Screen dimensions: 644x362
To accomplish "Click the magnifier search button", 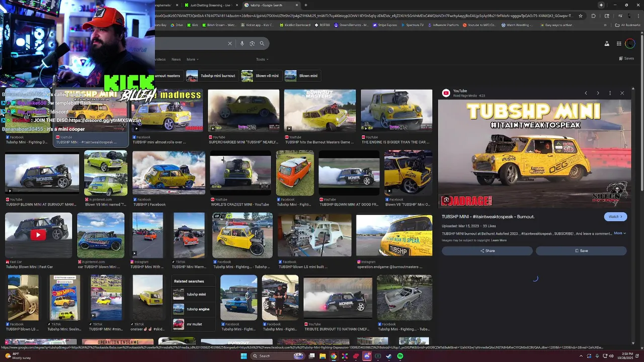I will point(262,44).
